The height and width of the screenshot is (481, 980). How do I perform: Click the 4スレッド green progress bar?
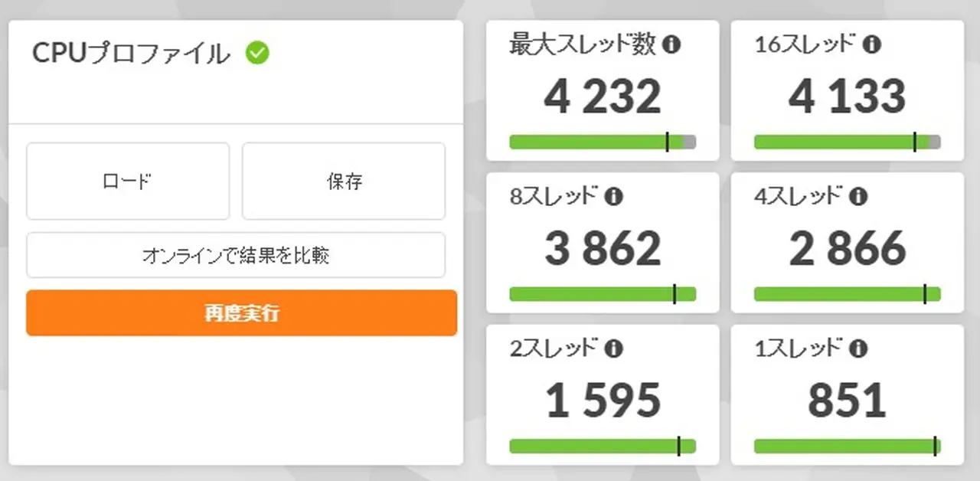coord(847,294)
